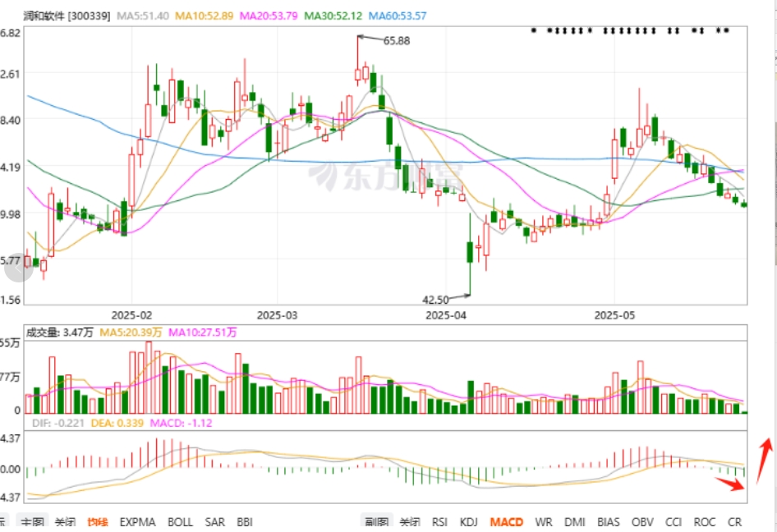
Task: Click the 2025-02 date axis label
Action: (x=131, y=315)
